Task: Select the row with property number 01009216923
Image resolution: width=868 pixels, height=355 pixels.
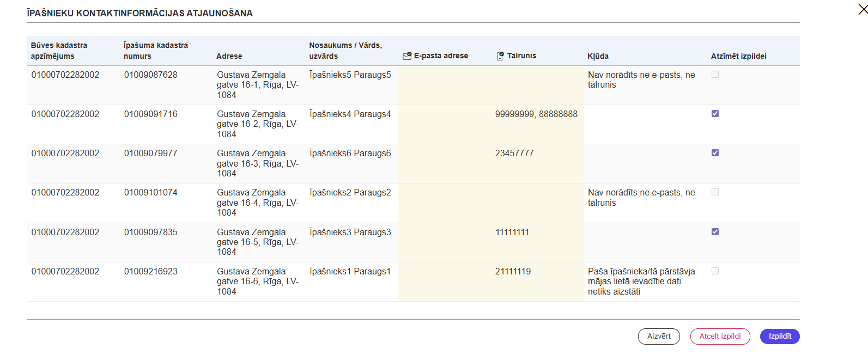Action: pyautogui.click(x=413, y=281)
